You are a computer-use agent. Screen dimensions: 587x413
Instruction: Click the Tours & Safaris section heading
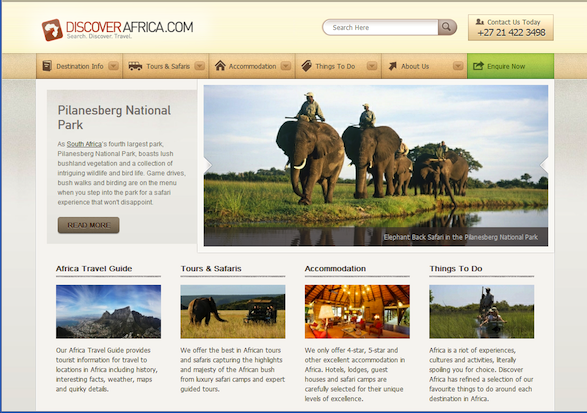coord(211,268)
